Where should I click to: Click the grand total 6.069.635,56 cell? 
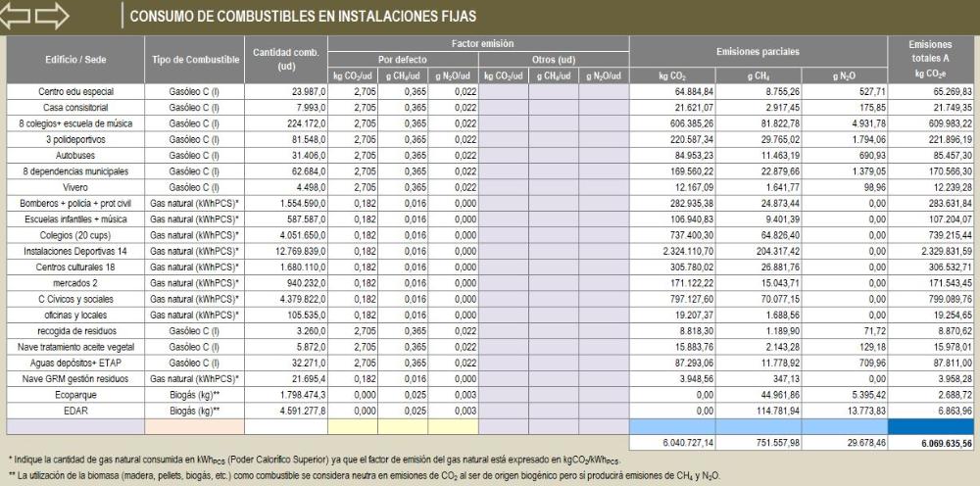coord(932,443)
